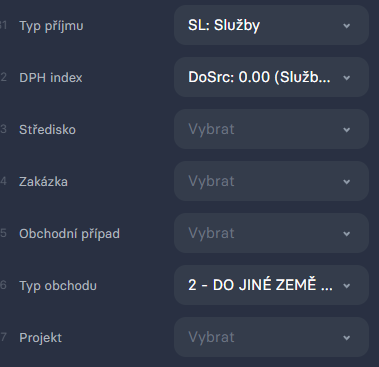Screen dimensions: 379x367
Task: Open the DPH index dropdown showing DoSrc: 0.00
Action: point(271,77)
